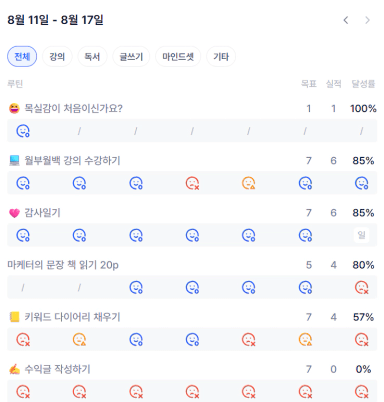Image resolution: width=384 pixels, height=402 pixels.
Task: Click the red failed face in 마케터의 문장 row
Action: tap(362, 287)
